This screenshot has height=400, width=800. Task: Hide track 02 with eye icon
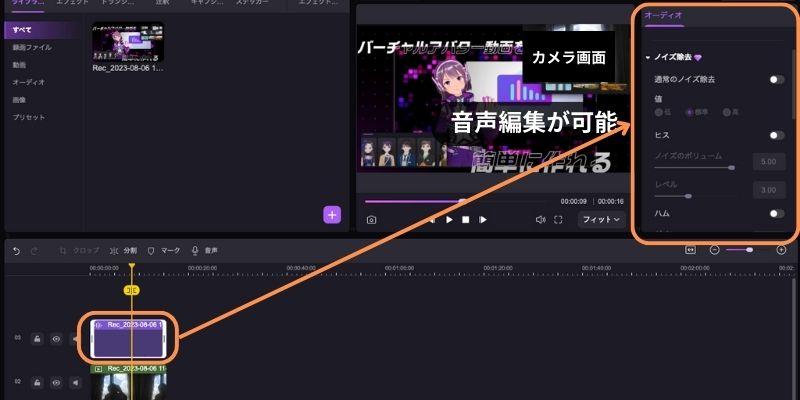point(56,382)
